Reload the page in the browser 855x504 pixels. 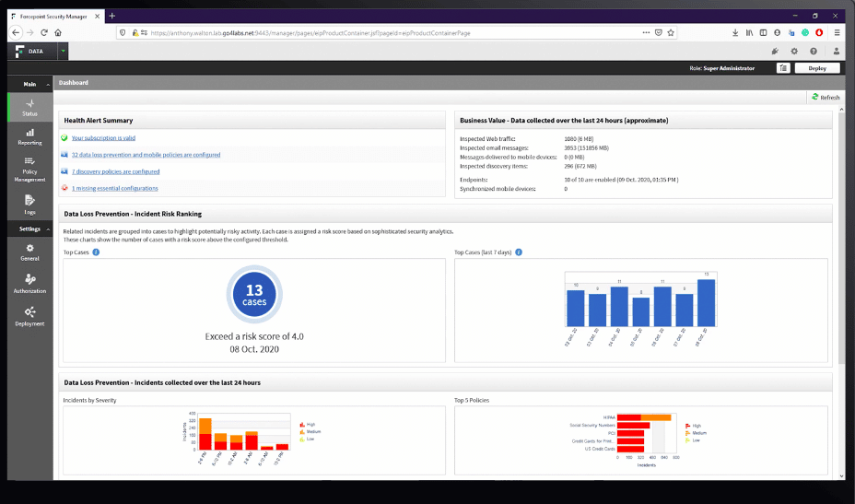[44, 33]
